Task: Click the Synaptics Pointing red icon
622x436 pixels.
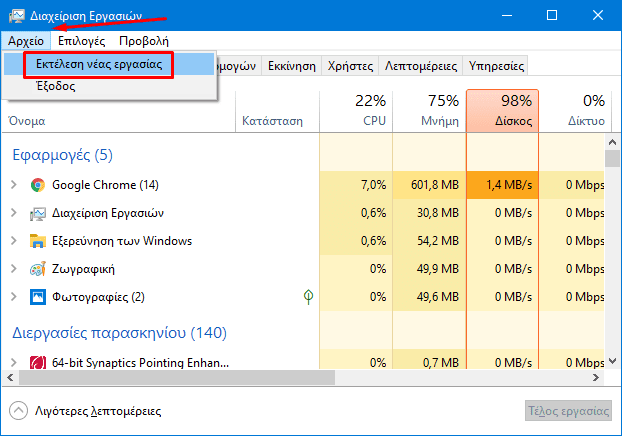Action: (38, 362)
